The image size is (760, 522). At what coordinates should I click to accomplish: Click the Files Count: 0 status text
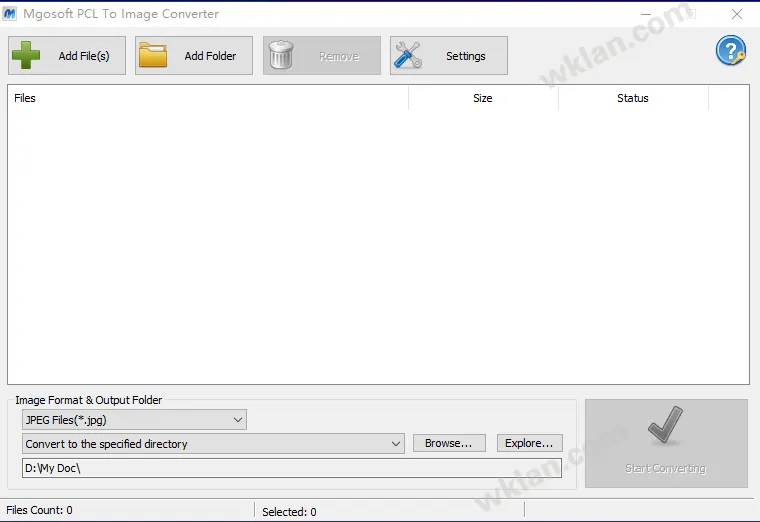pyautogui.click(x=39, y=510)
